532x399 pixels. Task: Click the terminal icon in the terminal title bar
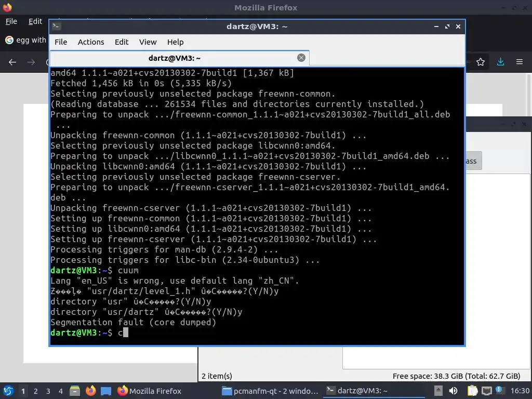[x=57, y=26]
